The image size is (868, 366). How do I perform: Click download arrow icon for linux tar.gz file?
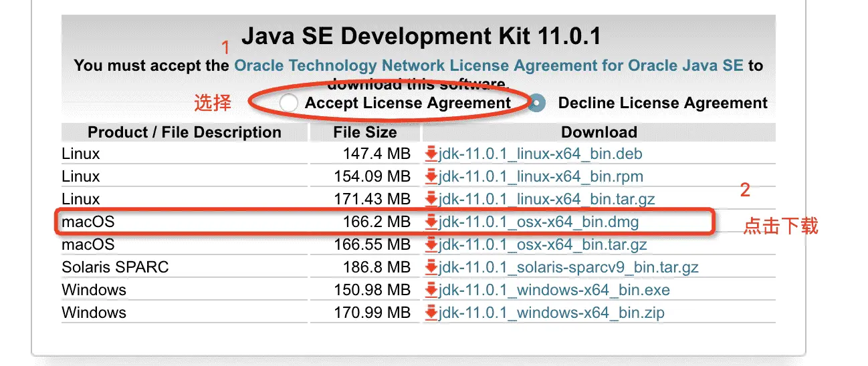tap(431, 199)
